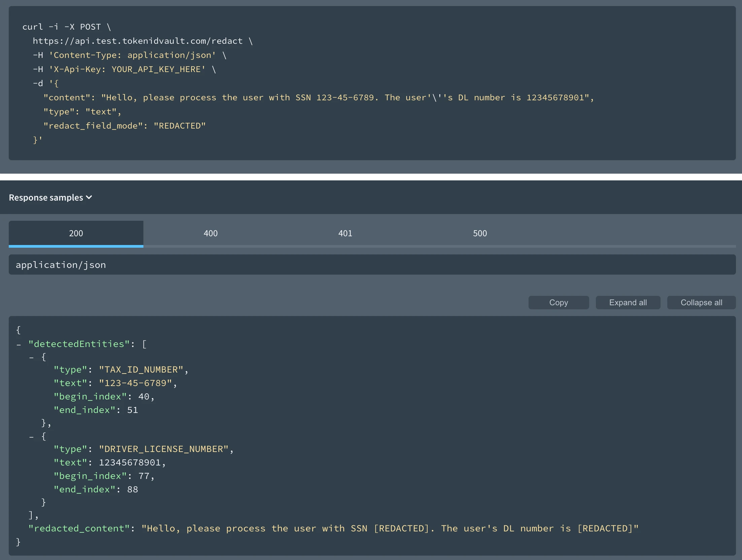Click the begin_index value 40
The height and width of the screenshot is (560, 742).
[145, 396]
